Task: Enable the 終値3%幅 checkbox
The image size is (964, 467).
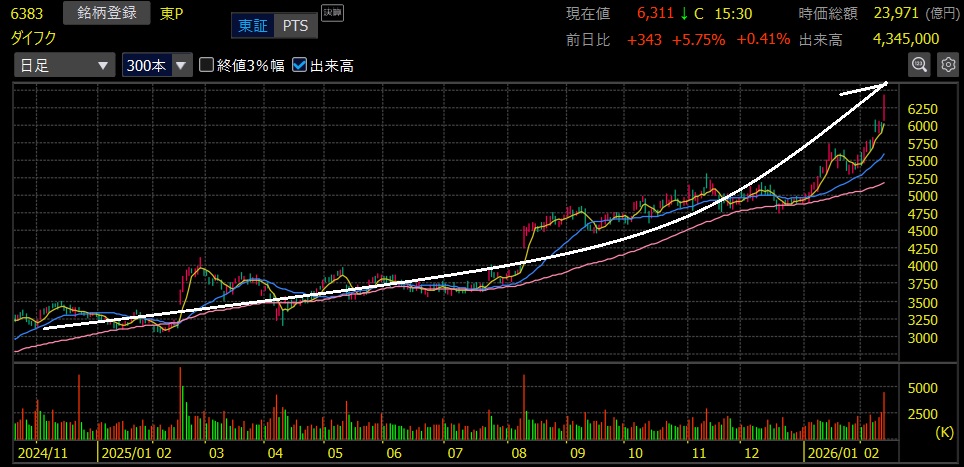Action: coord(207,66)
